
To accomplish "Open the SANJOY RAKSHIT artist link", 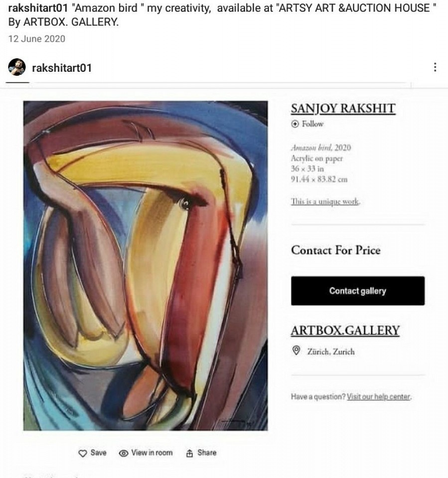I will 343,109.
